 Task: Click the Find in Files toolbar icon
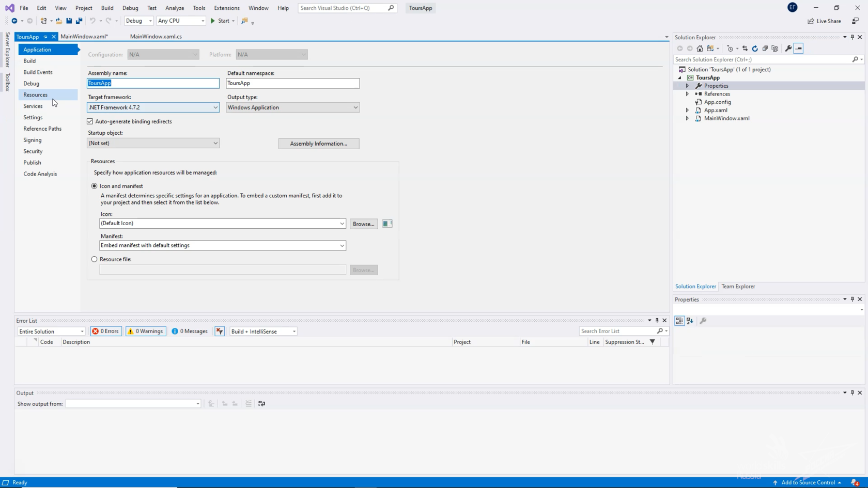245,21
